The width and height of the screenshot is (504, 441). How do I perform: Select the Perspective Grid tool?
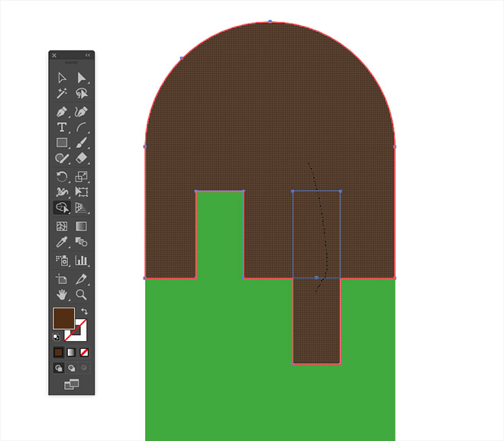(x=81, y=208)
